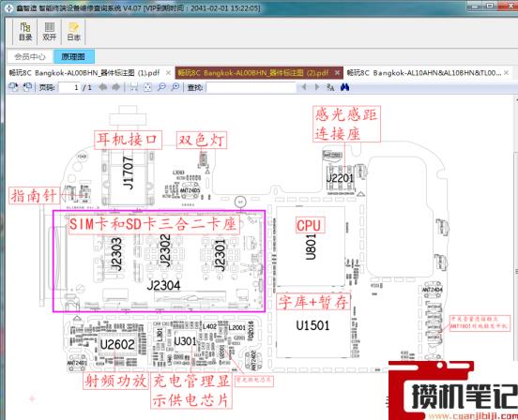The image size is (518, 420).
Task: Find next search result triangle
Action: pyautogui.click(x=317, y=87)
